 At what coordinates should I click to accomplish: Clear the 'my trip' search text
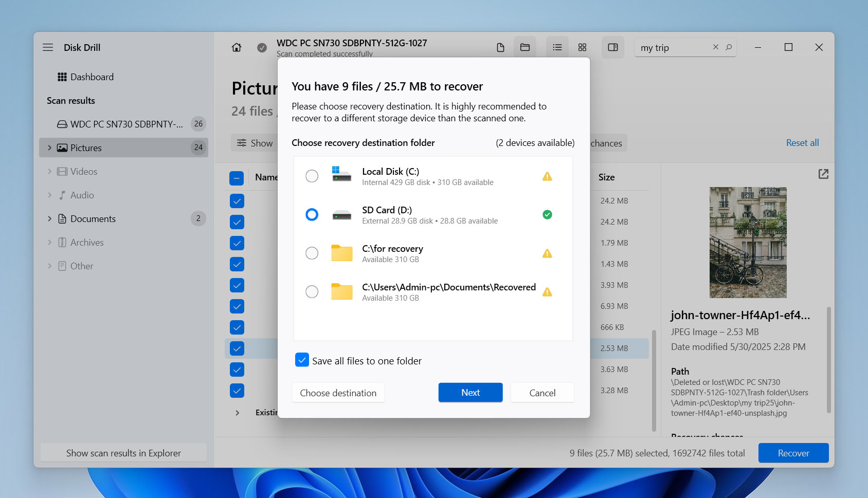(x=716, y=47)
